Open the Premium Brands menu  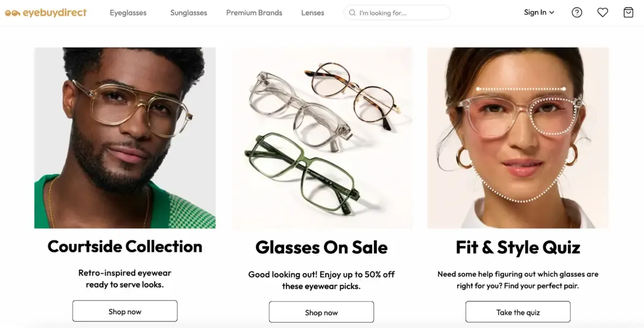254,12
